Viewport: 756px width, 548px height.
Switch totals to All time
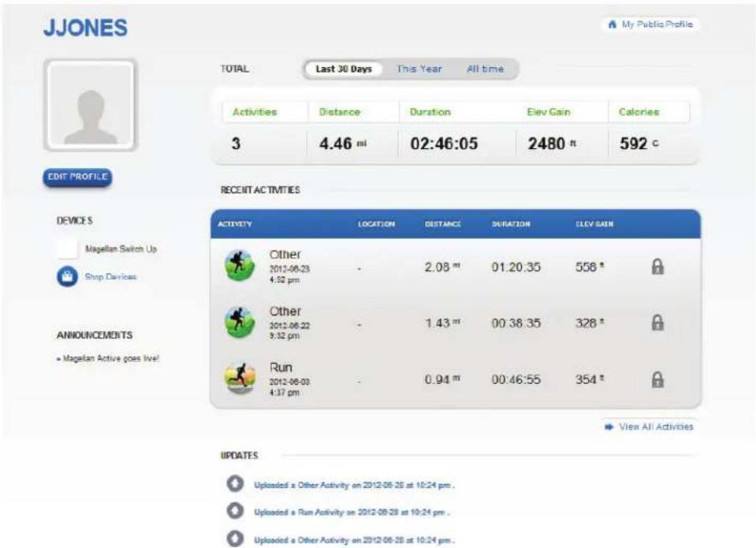tap(485, 69)
